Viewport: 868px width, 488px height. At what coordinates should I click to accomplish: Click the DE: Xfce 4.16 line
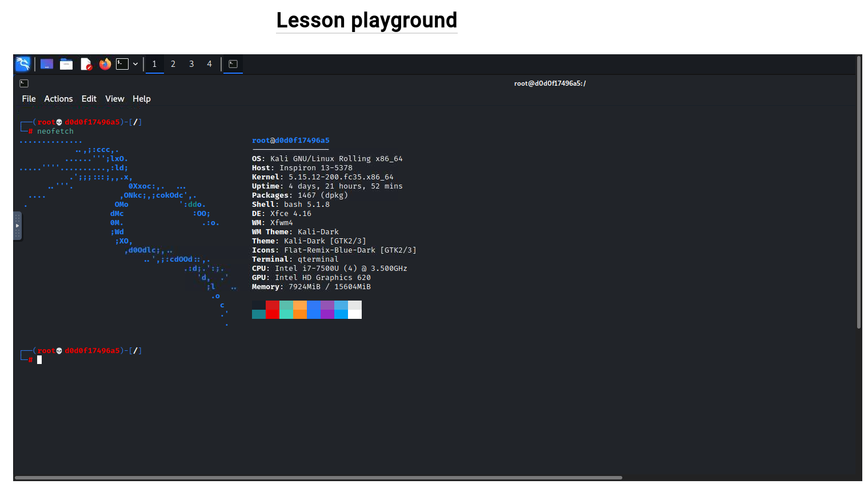coord(282,214)
